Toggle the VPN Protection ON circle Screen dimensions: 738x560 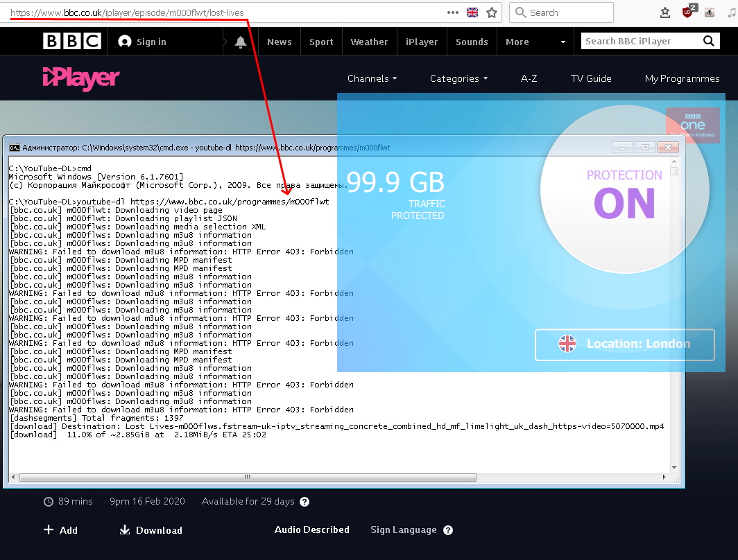pyautogui.click(x=624, y=189)
